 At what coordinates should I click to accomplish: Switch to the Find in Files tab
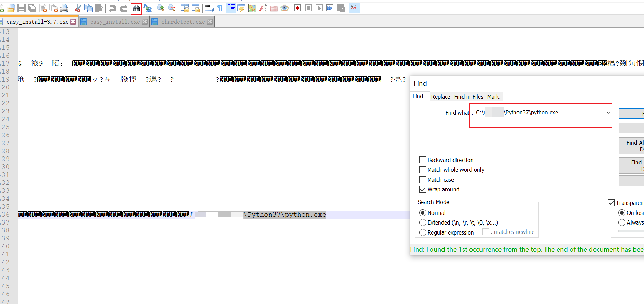(468, 97)
